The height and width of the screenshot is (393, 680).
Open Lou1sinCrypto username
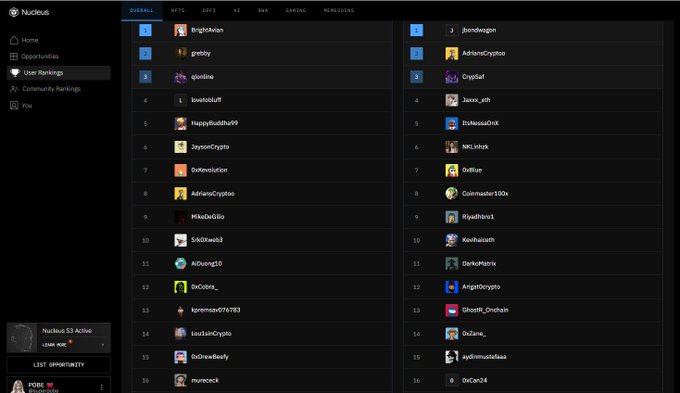[211, 334]
